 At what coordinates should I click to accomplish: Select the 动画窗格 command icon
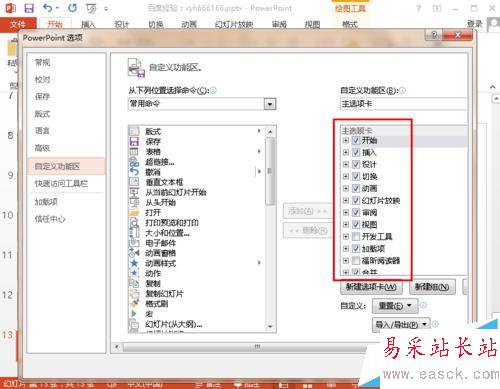pyautogui.click(x=134, y=253)
